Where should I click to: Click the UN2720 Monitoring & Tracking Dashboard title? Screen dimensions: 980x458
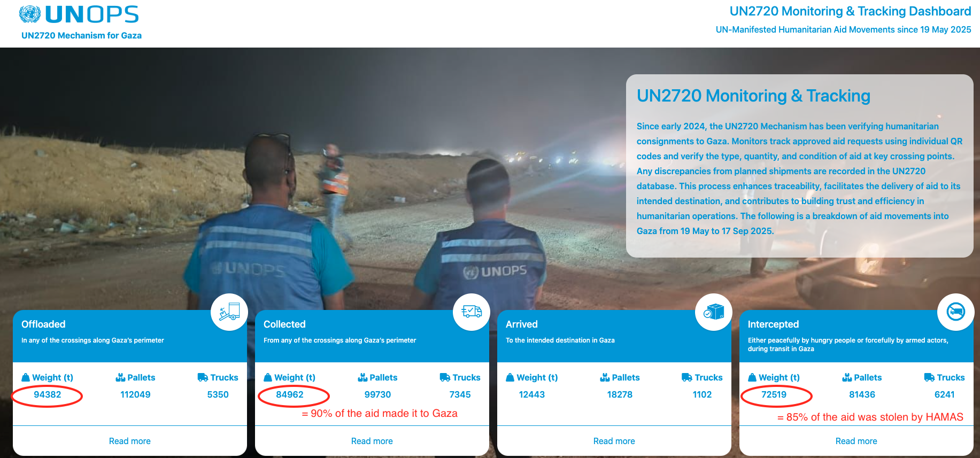(850, 11)
